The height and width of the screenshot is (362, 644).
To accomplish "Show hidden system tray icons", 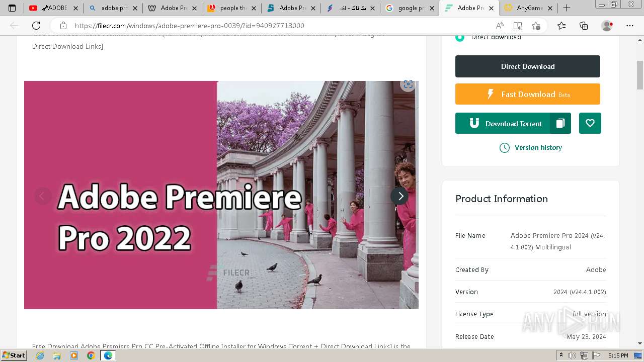I will click(x=561, y=355).
